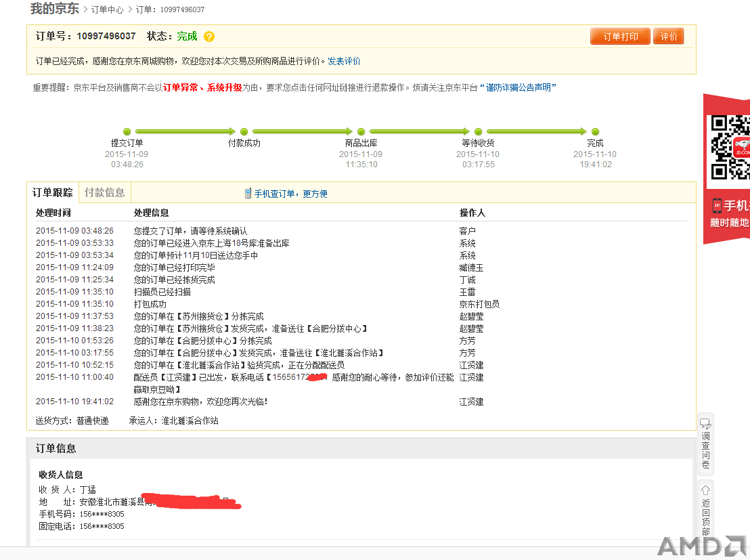Image resolution: width=750 pixels, height=560 pixels.
Task: Select operator name 王雷
Action: pyautogui.click(x=467, y=292)
